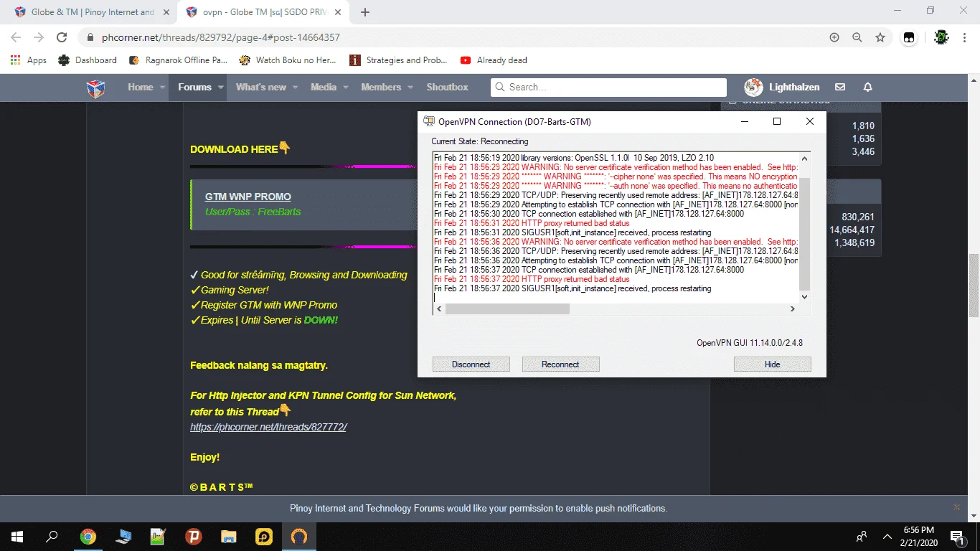The height and width of the screenshot is (551, 980).
Task: Open the Shoutbox menu item
Action: pos(447,87)
